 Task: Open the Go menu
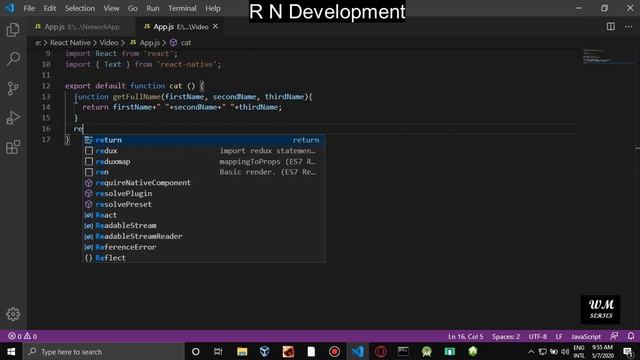pyautogui.click(x=133, y=8)
